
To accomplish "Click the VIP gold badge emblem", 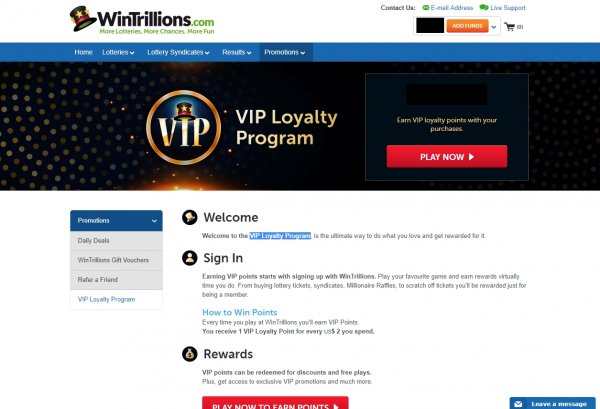I will (x=184, y=127).
